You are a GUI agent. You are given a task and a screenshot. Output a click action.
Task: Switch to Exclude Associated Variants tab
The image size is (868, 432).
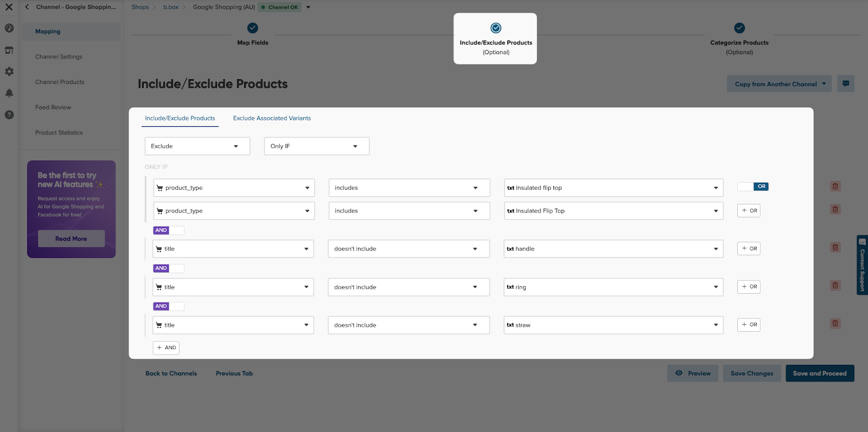(272, 118)
